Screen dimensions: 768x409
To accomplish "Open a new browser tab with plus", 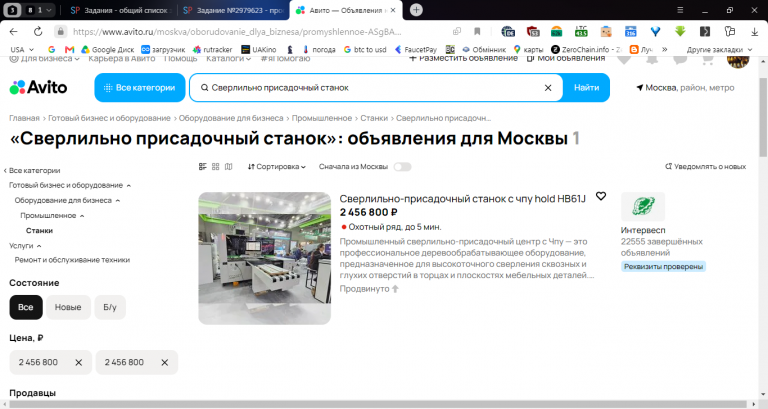I will pos(416,10).
